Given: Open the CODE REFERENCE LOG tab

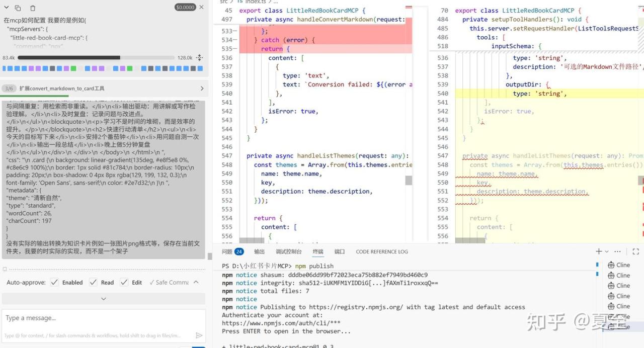Looking at the screenshot, I should point(382,251).
